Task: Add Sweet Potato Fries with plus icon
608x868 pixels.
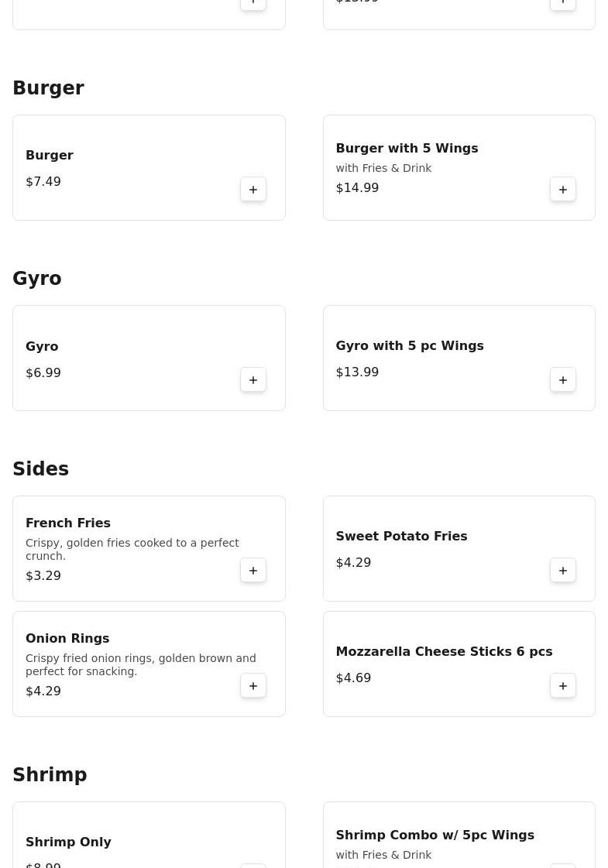Action: 563,571
